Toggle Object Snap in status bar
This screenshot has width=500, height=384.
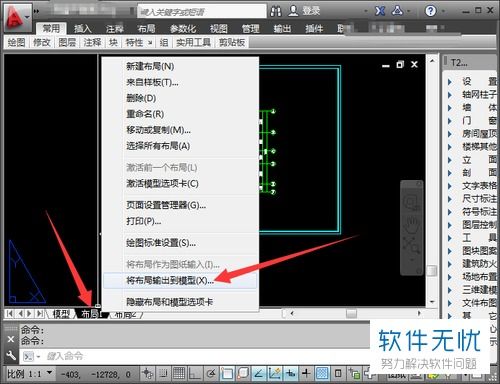coord(227,373)
